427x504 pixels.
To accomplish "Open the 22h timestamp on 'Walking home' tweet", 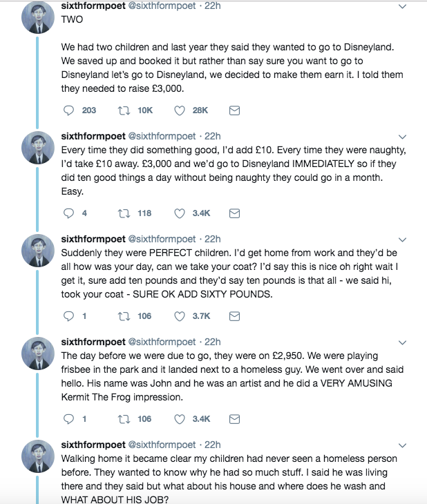I will point(212,445).
